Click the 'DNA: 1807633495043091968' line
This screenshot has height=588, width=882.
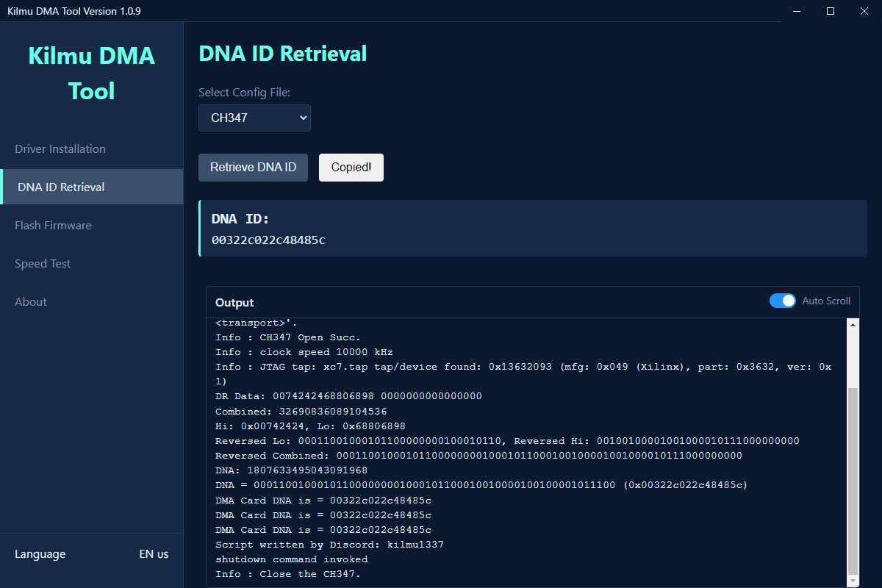[x=291, y=470]
